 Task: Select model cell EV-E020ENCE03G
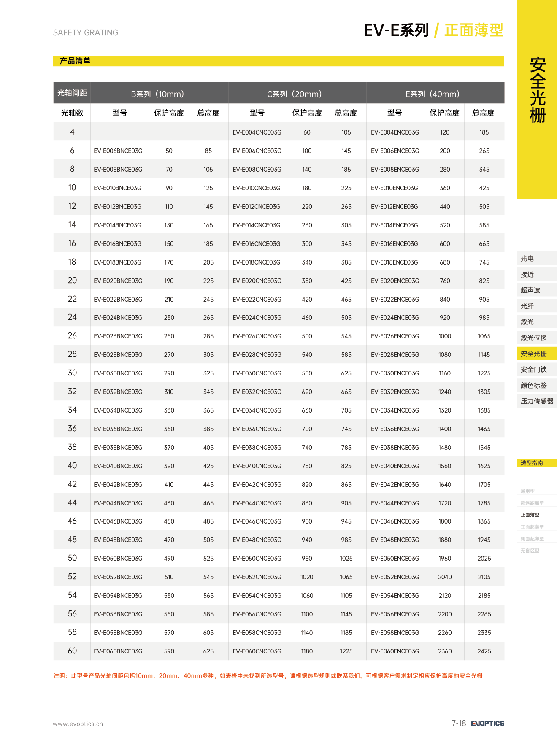point(395,281)
